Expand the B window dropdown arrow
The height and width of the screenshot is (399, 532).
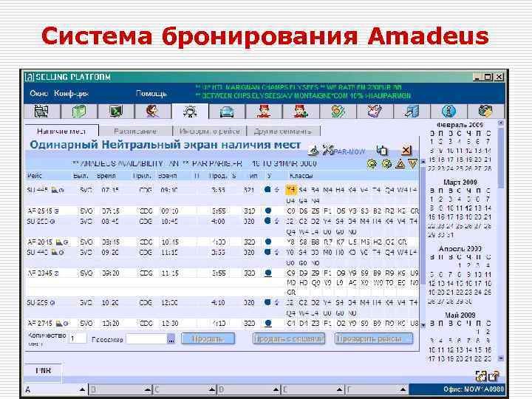click(148, 389)
